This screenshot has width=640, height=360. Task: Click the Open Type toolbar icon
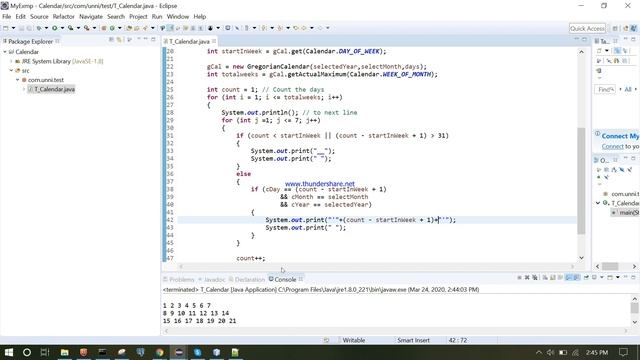tap(129, 28)
